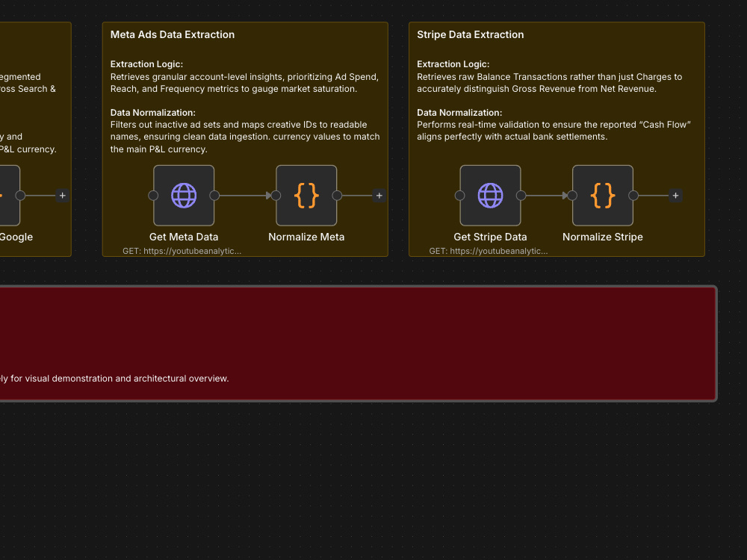Click the GET URL subtitle under Get Stripe Data
Image resolution: width=747 pixels, height=560 pixels.
coord(489,251)
